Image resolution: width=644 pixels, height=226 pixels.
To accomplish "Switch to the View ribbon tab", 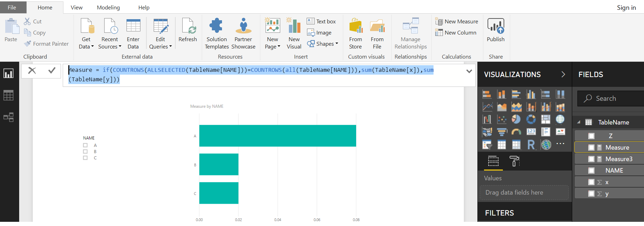I will [77, 7].
